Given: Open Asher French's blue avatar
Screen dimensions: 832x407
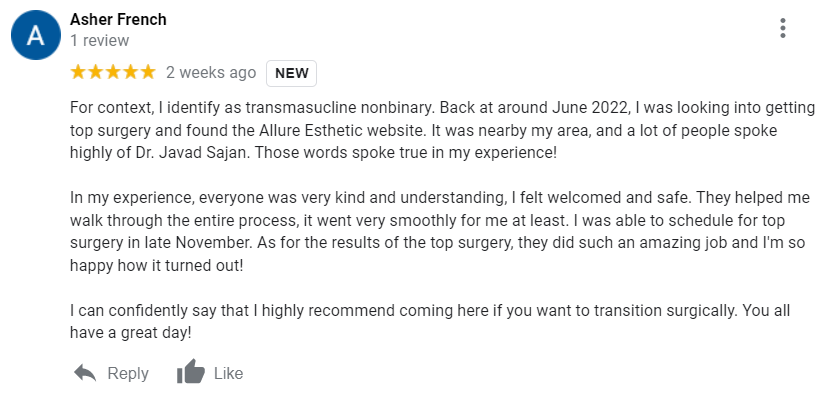Looking at the screenshot, I should click(36, 35).
